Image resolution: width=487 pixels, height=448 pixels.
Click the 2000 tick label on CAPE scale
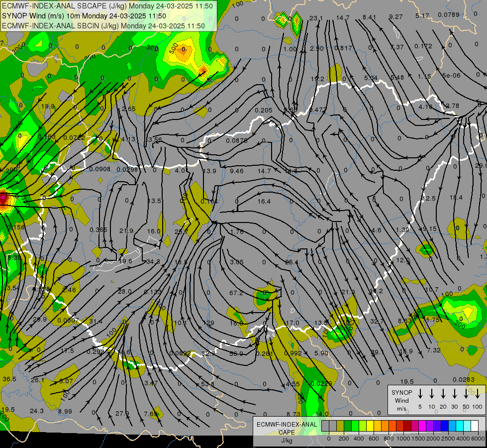coord(433,439)
